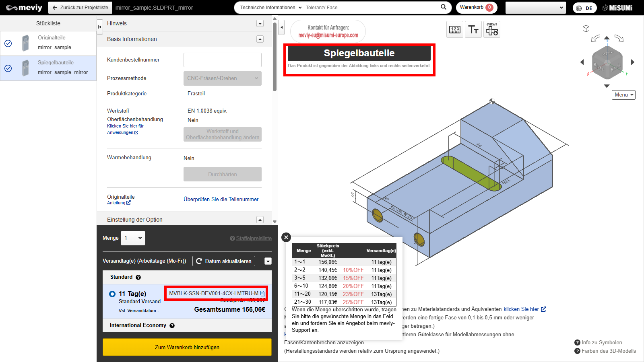The width and height of the screenshot is (644, 362).
Task: Click Zum Warenkorb hinzufügen button
Action: coord(187,347)
